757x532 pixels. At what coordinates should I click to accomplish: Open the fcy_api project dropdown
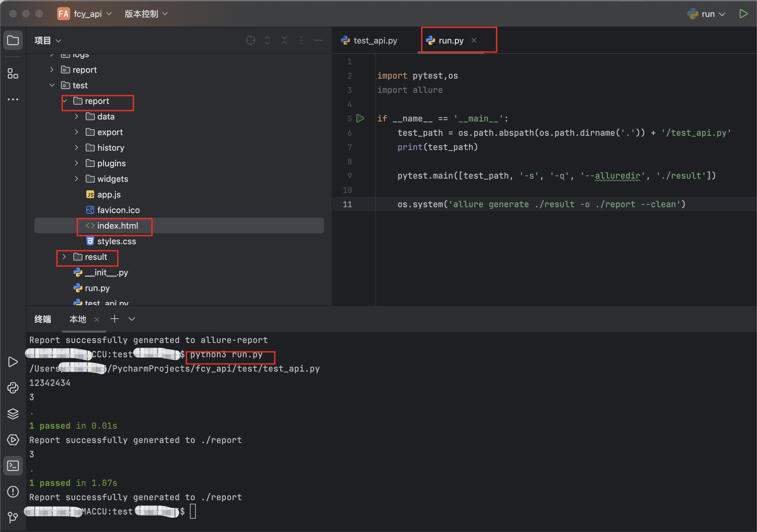87,14
